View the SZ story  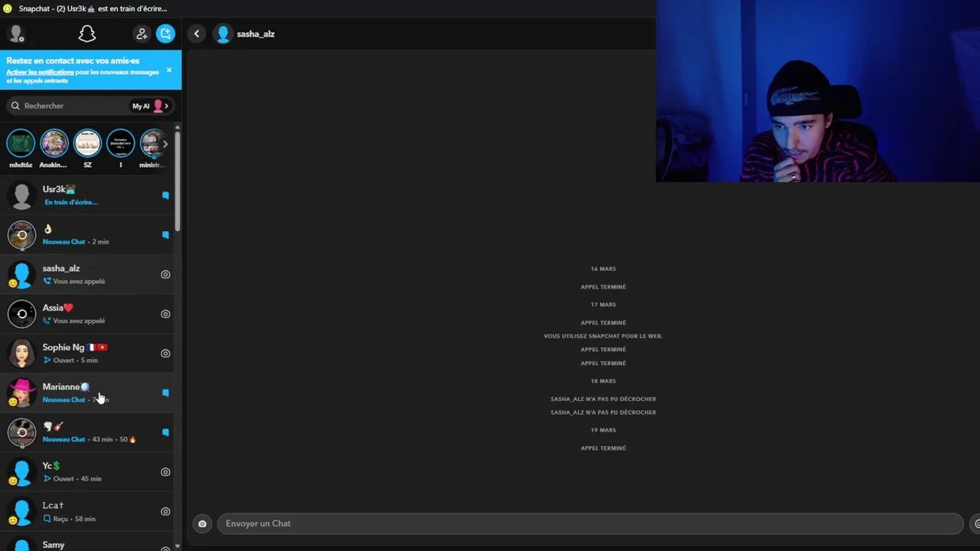tap(87, 143)
